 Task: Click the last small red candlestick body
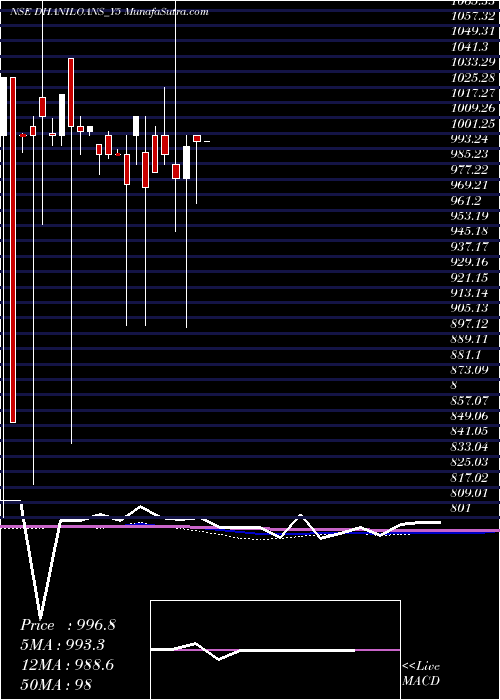[x=197, y=138]
